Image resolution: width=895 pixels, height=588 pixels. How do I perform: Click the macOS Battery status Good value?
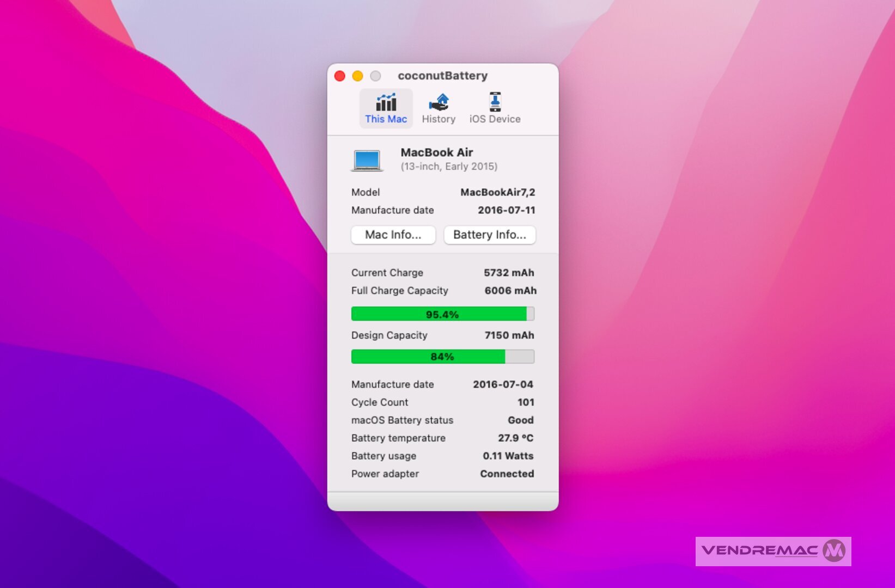tap(520, 420)
